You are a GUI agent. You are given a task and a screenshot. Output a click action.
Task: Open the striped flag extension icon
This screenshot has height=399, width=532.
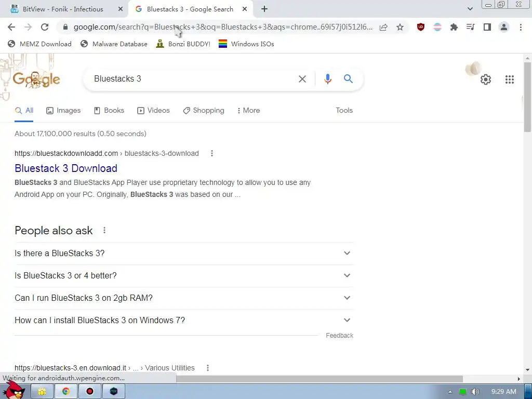click(x=437, y=27)
